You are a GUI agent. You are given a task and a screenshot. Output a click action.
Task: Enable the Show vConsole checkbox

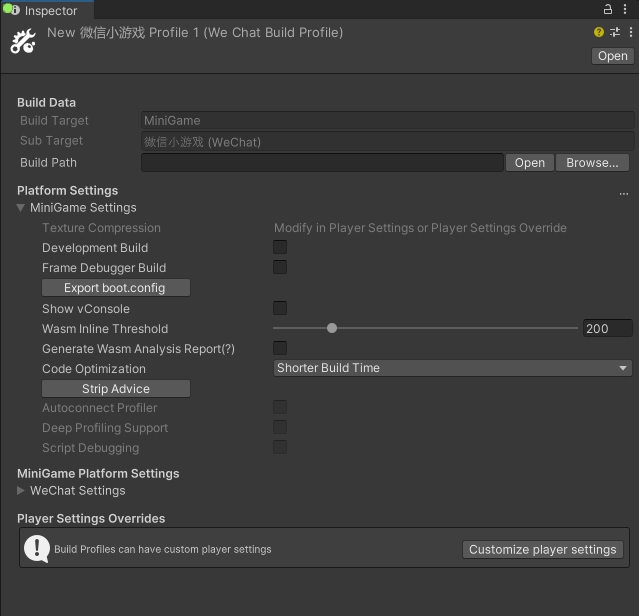(x=280, y=308)
